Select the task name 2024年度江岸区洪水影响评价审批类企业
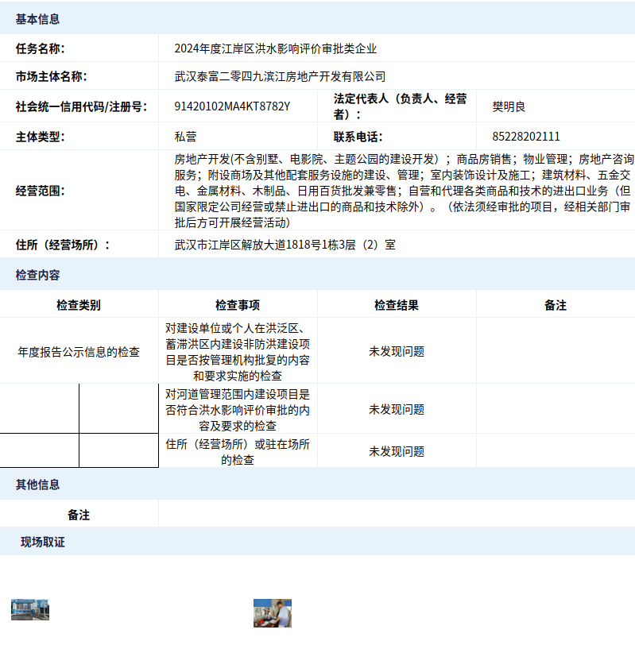 pos(276,48)
